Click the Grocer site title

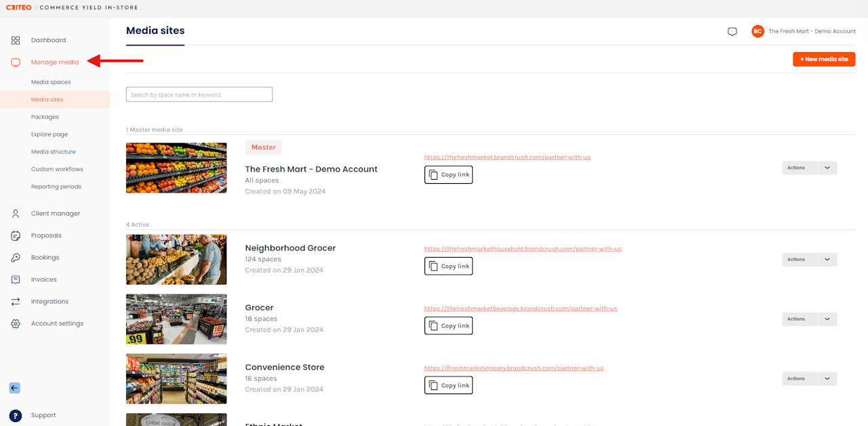tap(259, 308)
